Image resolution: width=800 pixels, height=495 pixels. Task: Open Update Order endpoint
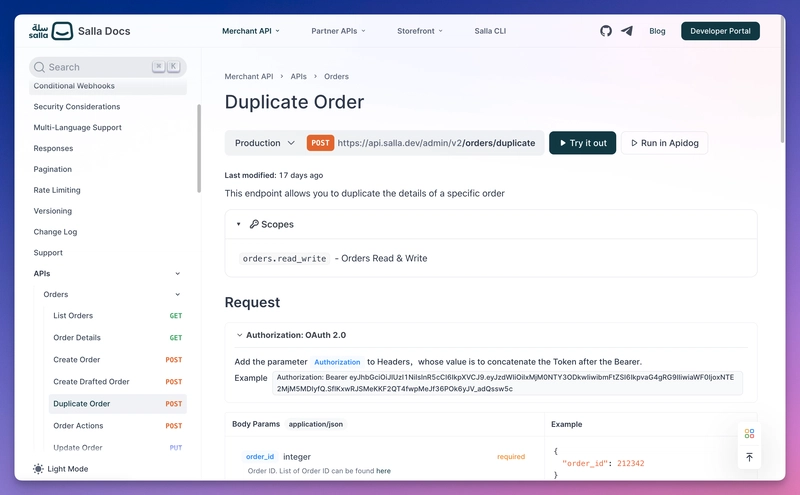point(117,448)
